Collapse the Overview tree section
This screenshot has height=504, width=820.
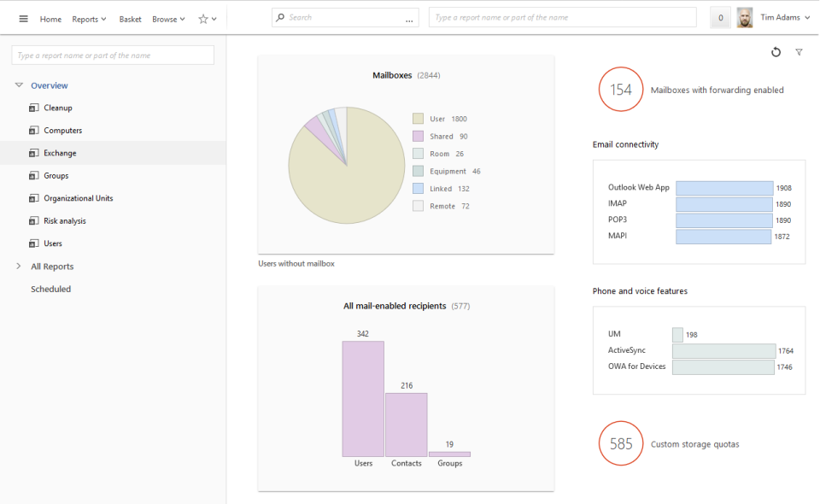tap(17, 85)
